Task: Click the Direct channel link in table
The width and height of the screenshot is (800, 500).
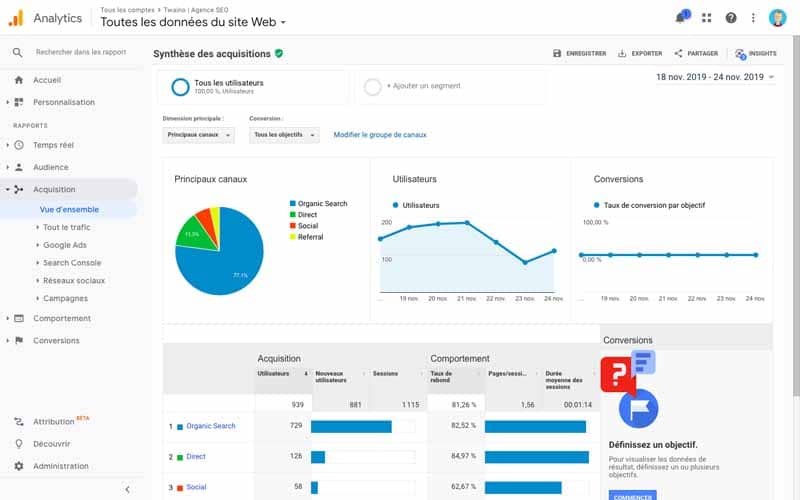Action: point(196,456)
